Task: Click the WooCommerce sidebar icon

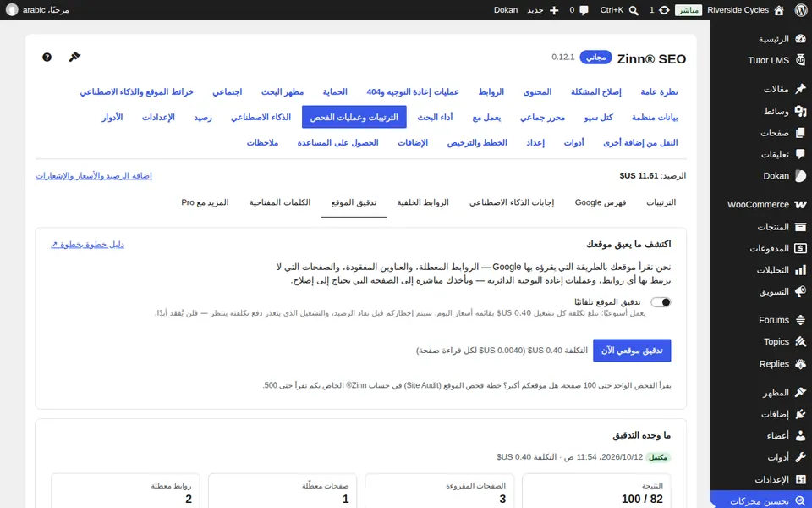Action: pos(801,205)
